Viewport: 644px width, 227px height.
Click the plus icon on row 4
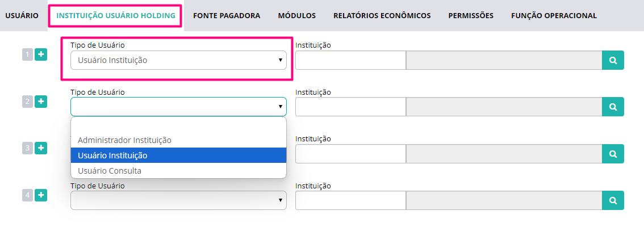pyautogui.click(x=41, y=195)
